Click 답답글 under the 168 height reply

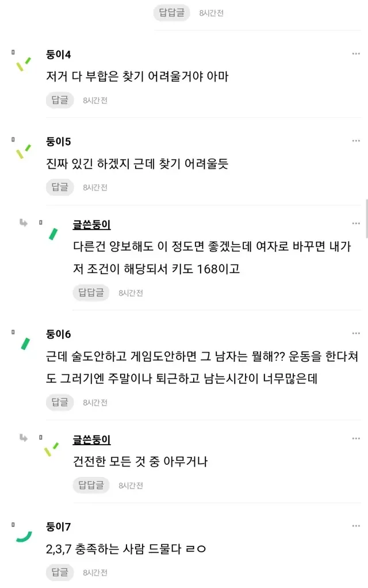click(x=91, y=292)
